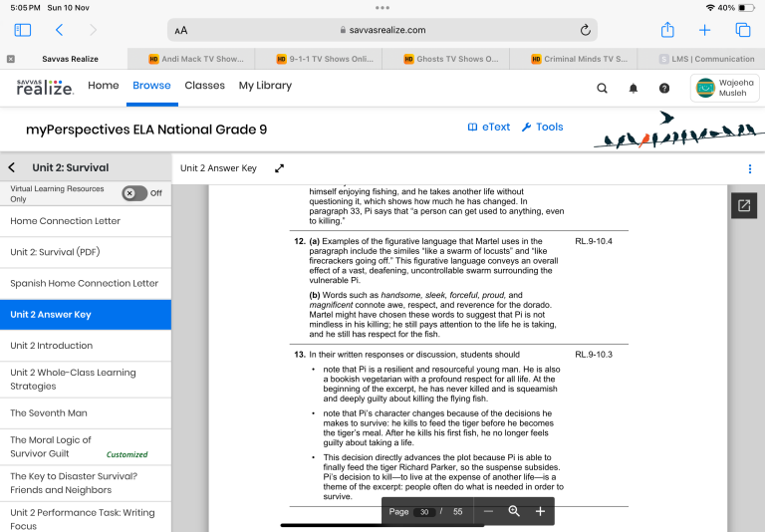Open the Tools dropdown
765x532 pixels.
click(543, 128)
